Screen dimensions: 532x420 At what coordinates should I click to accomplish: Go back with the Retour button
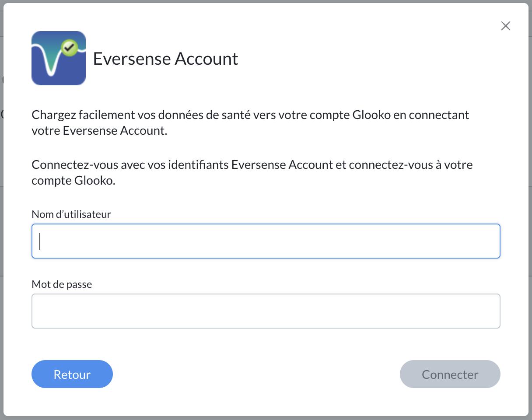(x=72, y=374)
